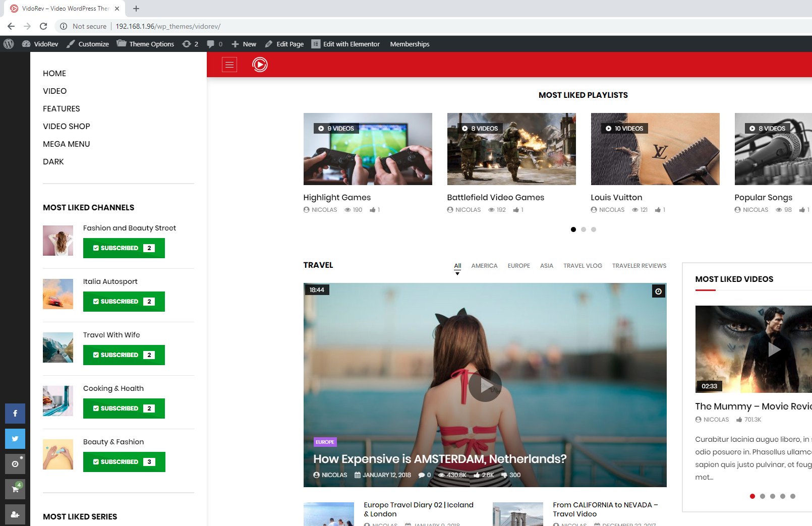812x526 pixels.
Task: Click the watch later icon on Amsterdam video
Action: pos(658,291)
